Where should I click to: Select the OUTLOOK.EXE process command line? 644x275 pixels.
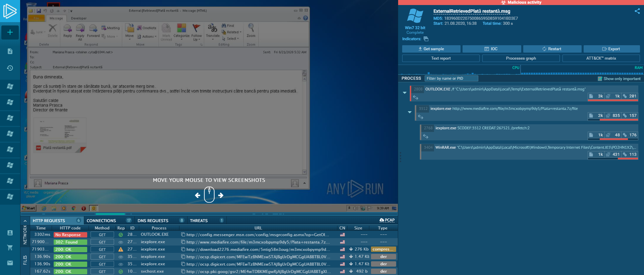point(505,89)
